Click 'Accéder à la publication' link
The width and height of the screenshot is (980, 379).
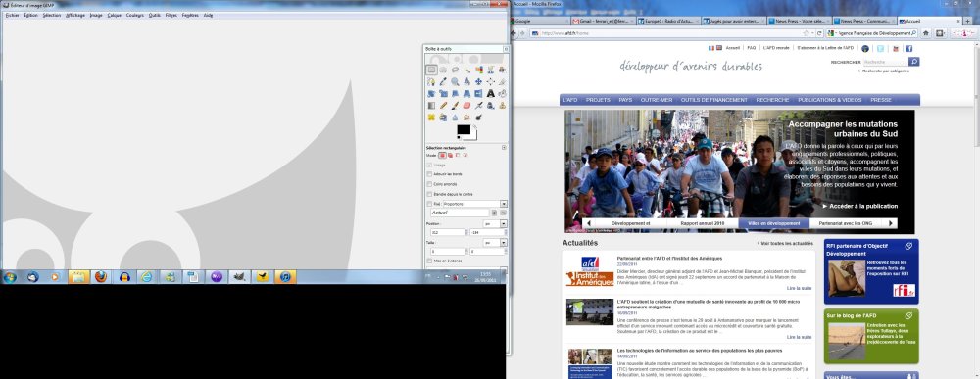(x=860, y=206)
